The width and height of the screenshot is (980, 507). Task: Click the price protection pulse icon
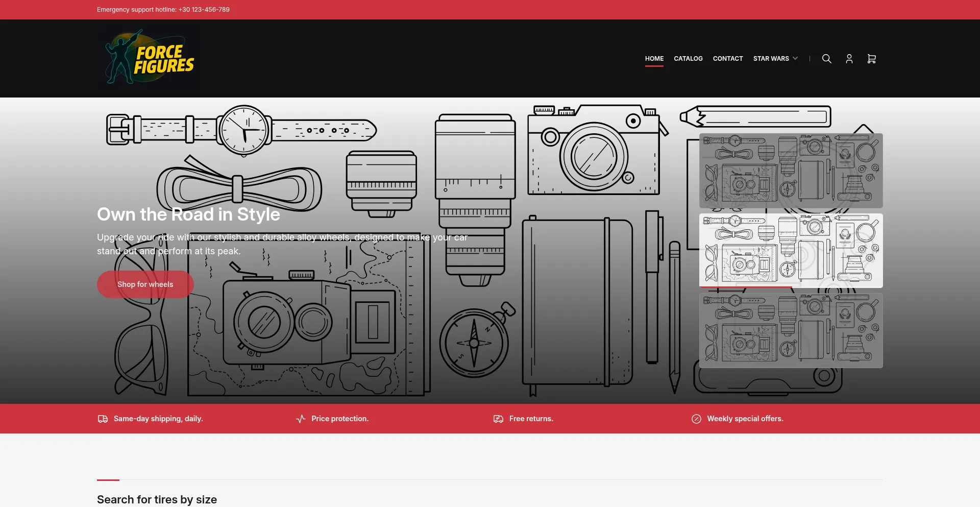[301, 419]
